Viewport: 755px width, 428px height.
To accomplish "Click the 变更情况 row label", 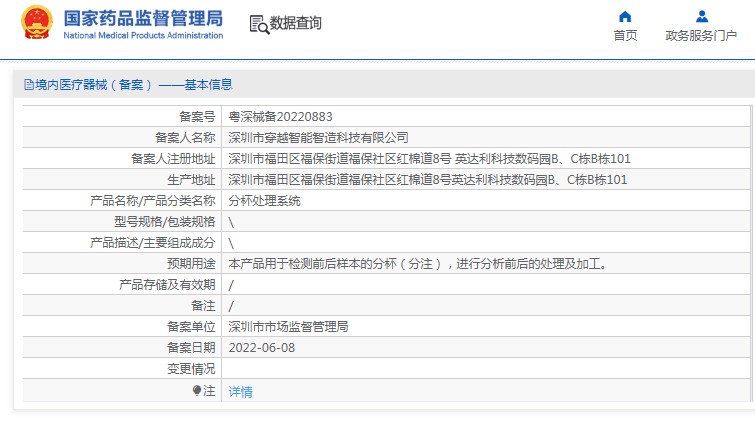I will [191, 369].
